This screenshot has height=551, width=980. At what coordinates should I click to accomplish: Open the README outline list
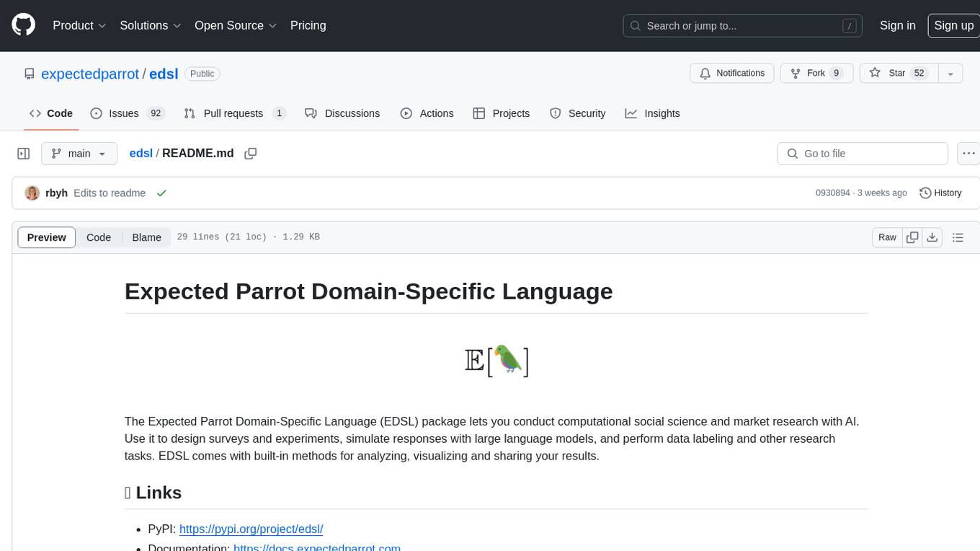click(x=958, y=237)
